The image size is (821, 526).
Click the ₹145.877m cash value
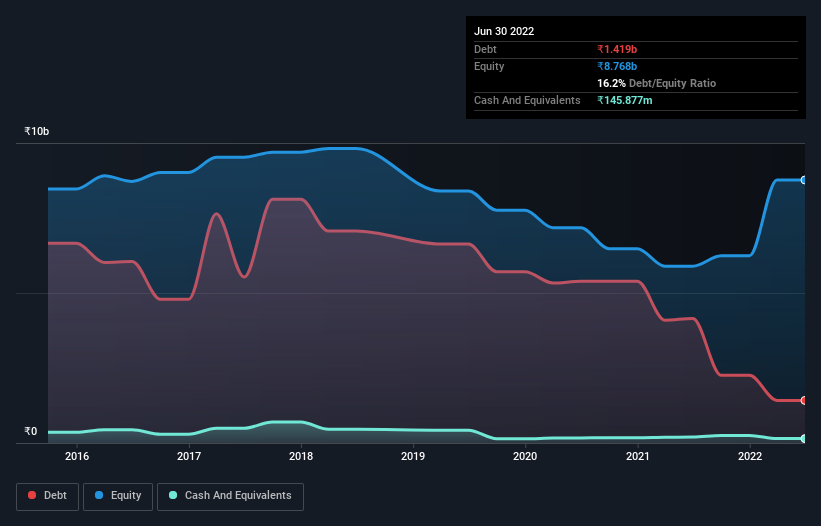[x=625, y=100]
